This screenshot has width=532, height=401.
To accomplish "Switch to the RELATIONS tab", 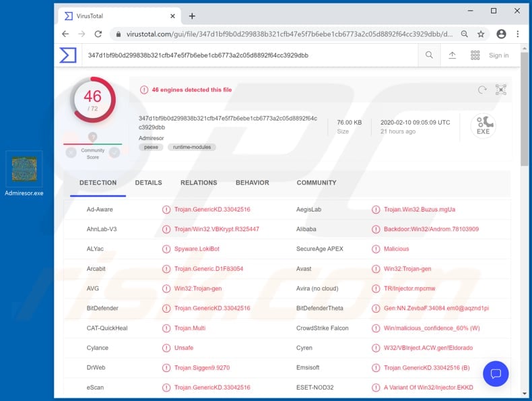I will click(199, 183).
